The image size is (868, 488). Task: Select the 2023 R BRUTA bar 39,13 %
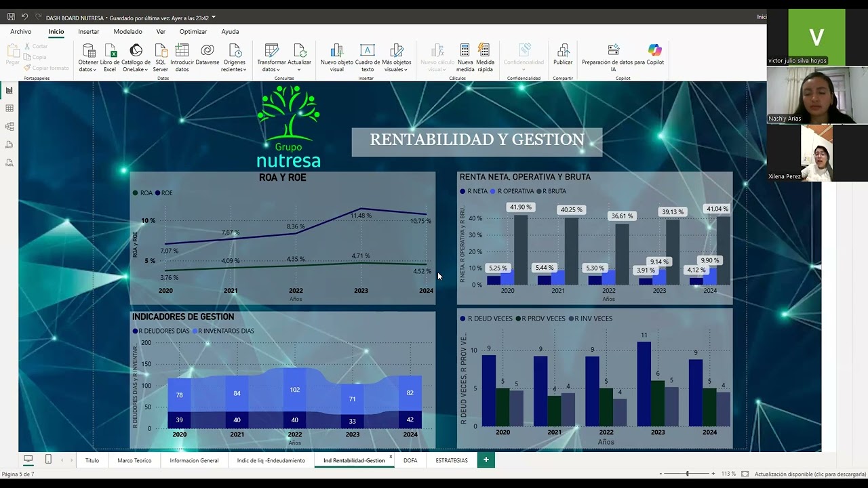(672, 252)
